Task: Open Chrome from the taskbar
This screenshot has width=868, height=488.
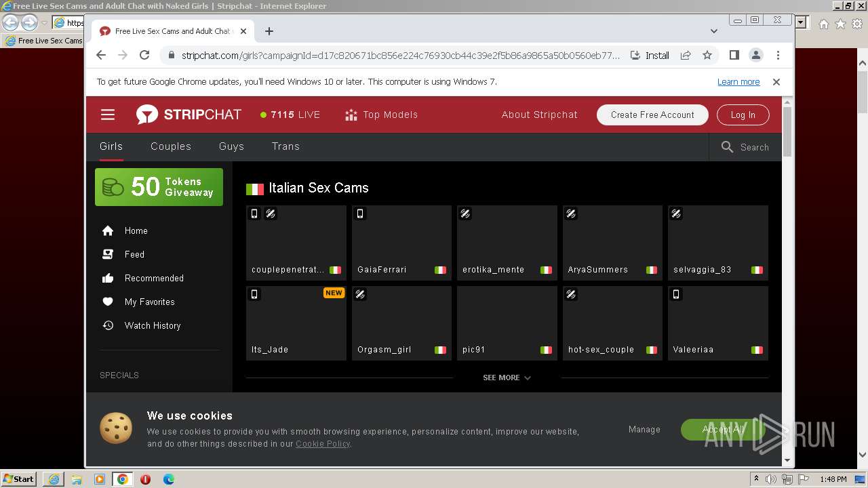Action: [122, 479]
